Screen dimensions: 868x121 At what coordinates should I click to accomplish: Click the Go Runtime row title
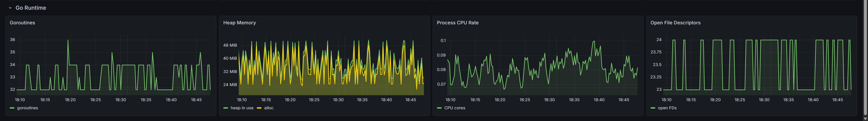31,8
